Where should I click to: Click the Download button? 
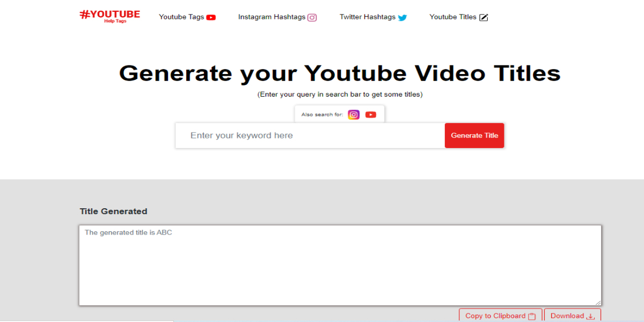tap(573, 316)
